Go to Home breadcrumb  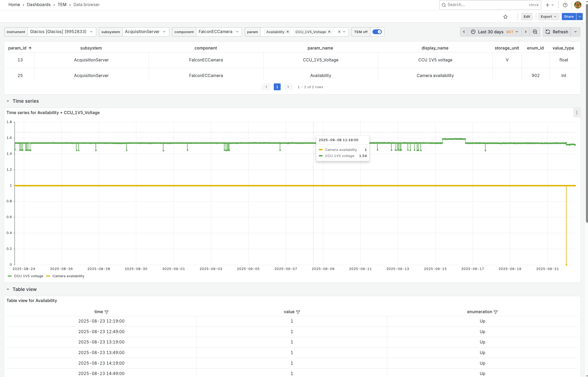[x=14, y=5]
